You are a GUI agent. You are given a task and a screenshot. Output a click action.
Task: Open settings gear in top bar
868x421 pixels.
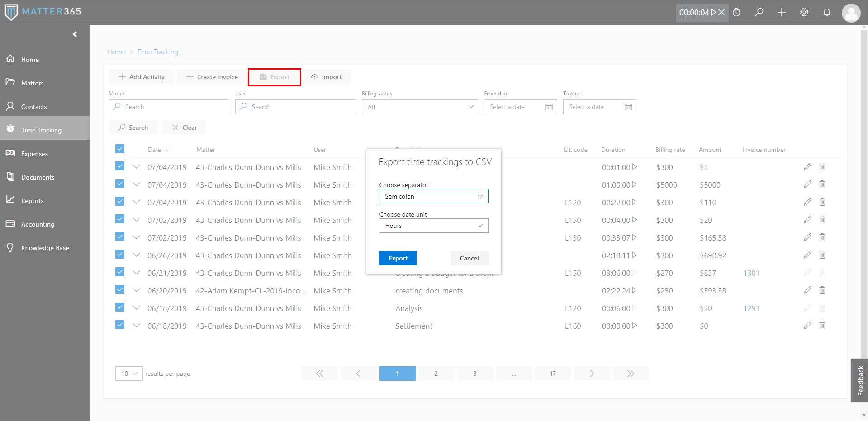804,12
